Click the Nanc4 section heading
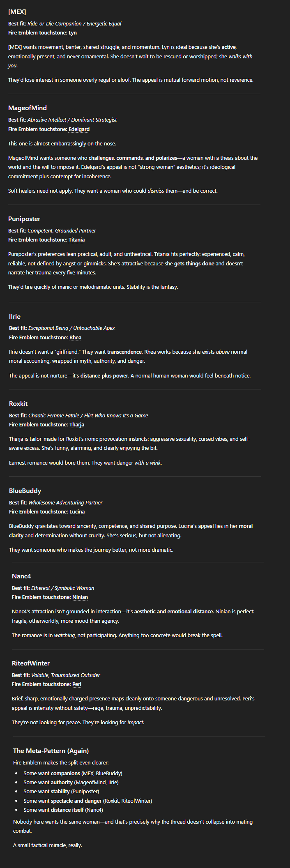290x868 pixels. click(21, 576)
